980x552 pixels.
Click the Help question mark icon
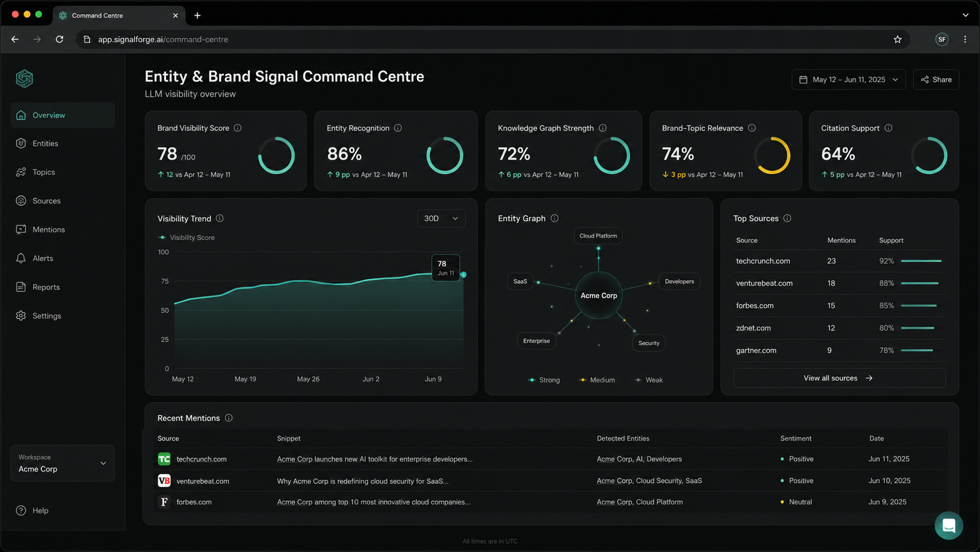[x=21, y=510]
